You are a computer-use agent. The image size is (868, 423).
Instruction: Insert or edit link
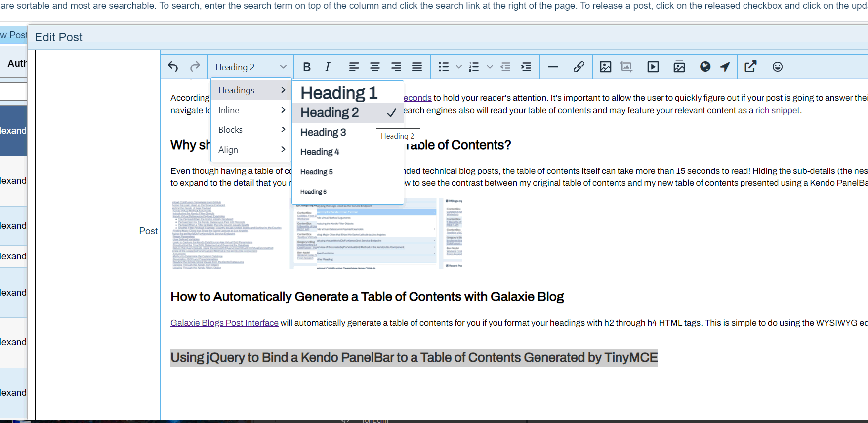pos(579,67)
